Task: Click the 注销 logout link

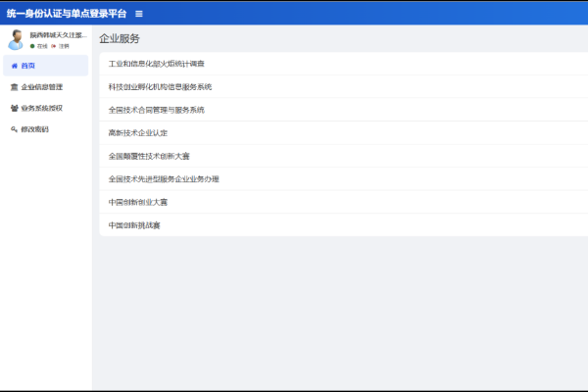Action: coord(60,46)
